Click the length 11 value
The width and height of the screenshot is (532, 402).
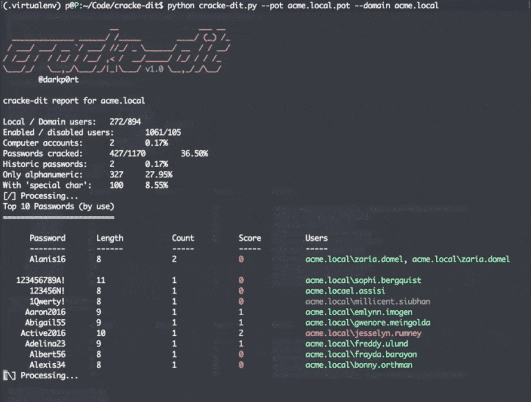[101, 280]
